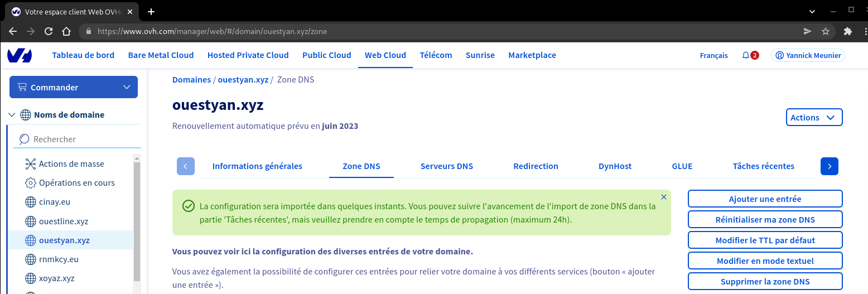
Task: Click the browser extensions puzzle icon
Action: (x=848, y=32)
